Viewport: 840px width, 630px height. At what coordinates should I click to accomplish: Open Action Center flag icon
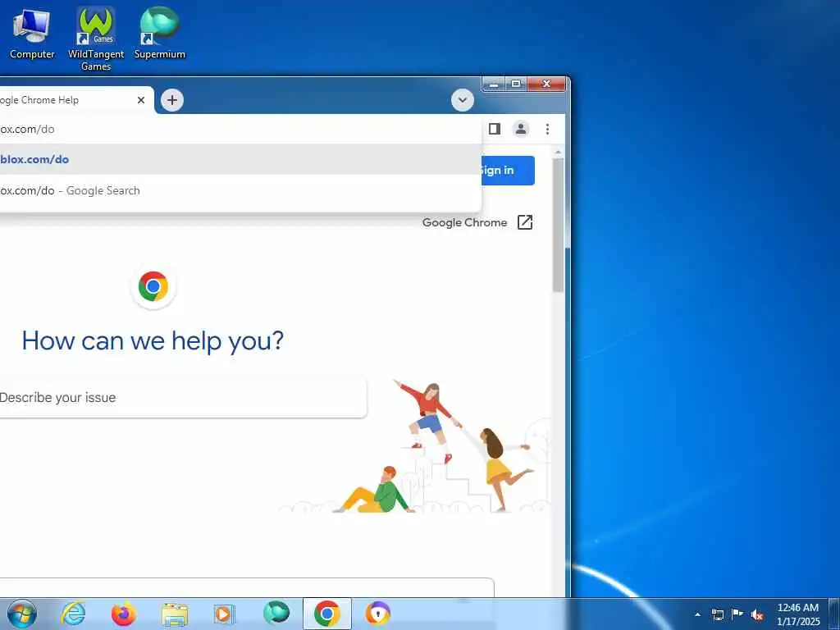(737, 614)
